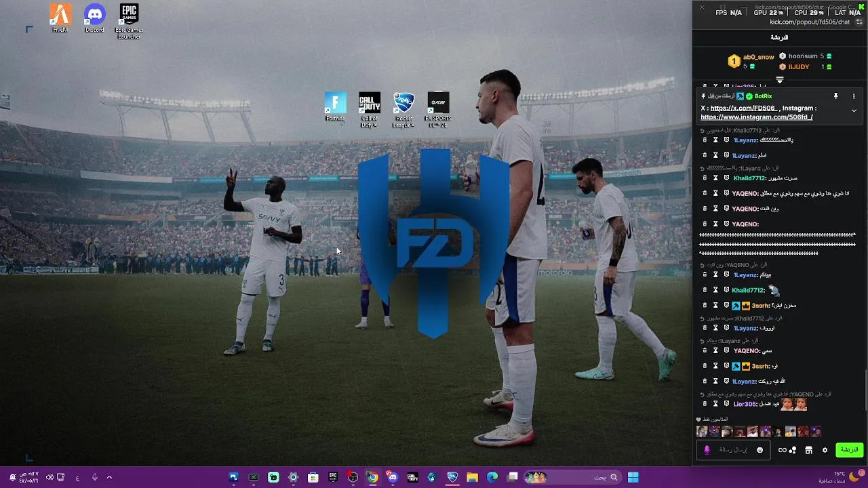This screenshot has width=868, height=488.
Task: Open chat settings gear icon
Action: [x=825, y=450]
